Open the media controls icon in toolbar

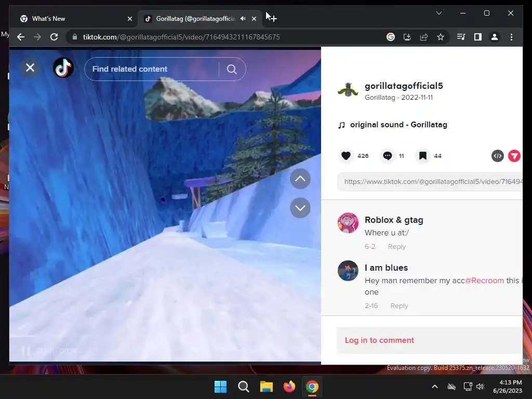coord(461,37)
